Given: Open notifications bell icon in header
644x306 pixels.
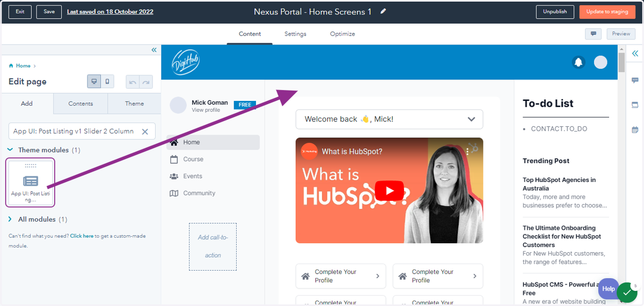Looking at the screenshot, I should point(579,62).
